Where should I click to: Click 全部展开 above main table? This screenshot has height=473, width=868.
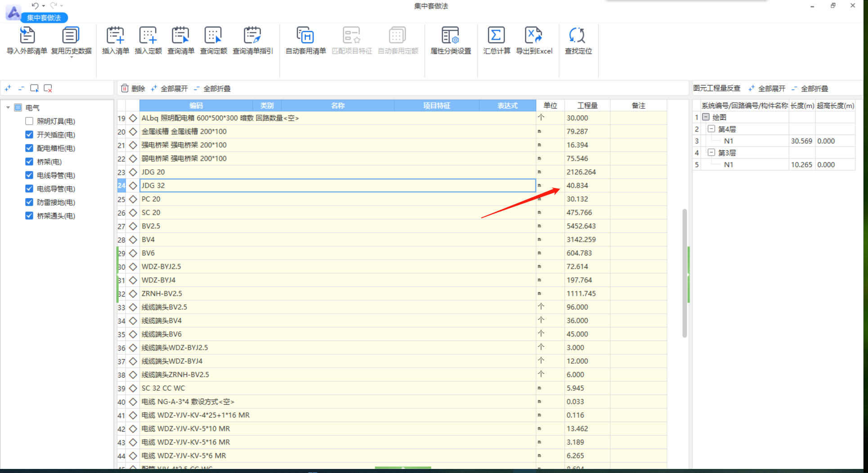click(x=169, y=88)
